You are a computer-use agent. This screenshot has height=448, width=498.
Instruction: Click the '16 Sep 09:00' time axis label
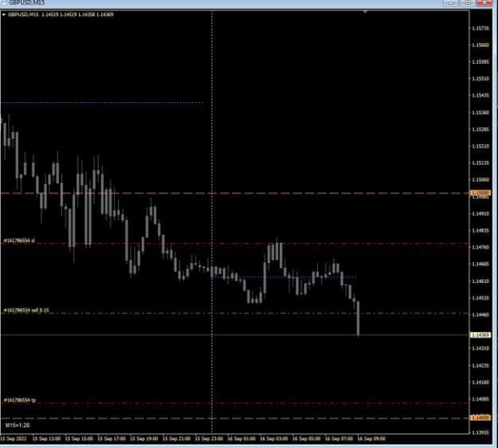(x=371, y=438)
